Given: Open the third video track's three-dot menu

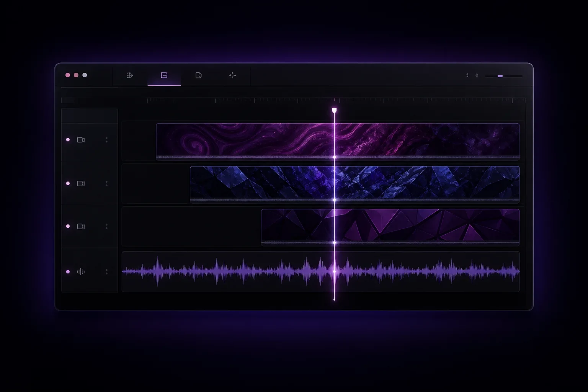Looking at the screenshot, I should tap(106, 226).
